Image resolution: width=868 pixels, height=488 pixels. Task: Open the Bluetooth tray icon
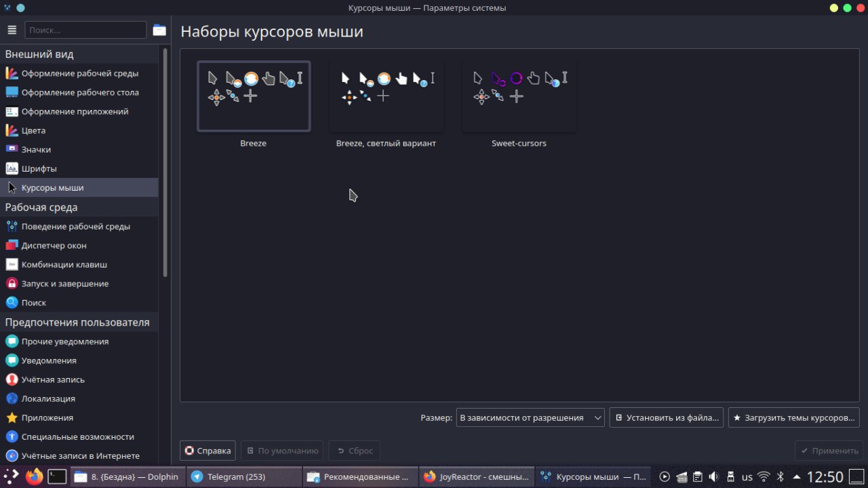tap(780, 476)
